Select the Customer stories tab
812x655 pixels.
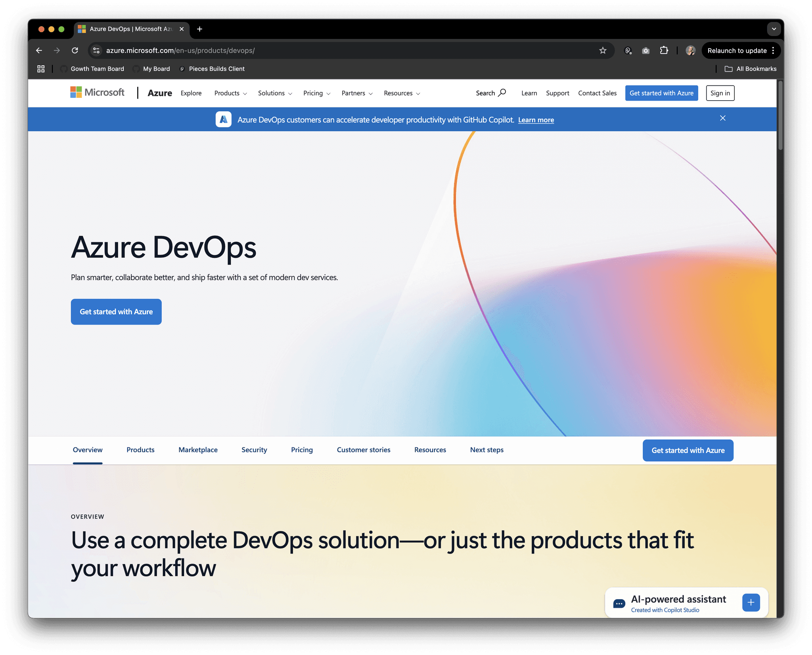364,450
